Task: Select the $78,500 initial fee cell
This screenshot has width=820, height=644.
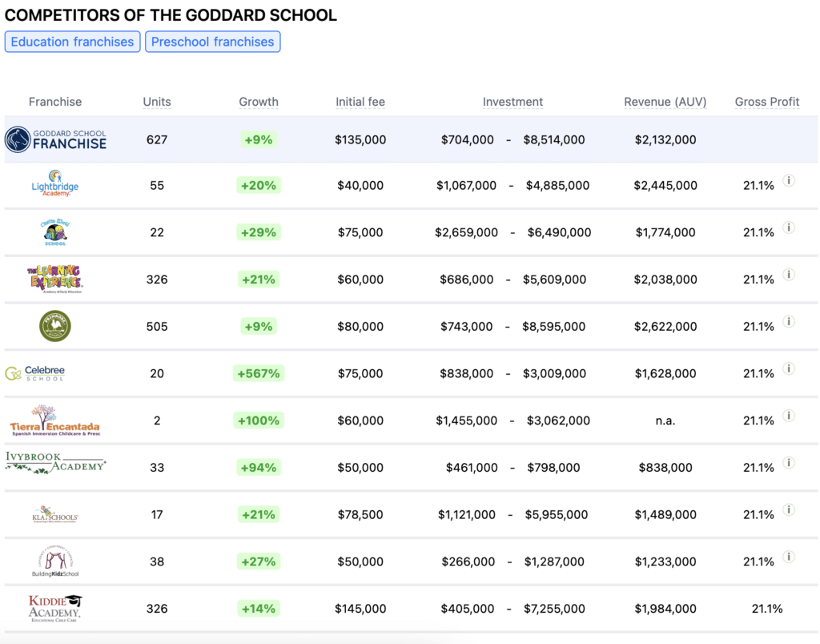Action: pyautogui.click(x=360, y=514)
